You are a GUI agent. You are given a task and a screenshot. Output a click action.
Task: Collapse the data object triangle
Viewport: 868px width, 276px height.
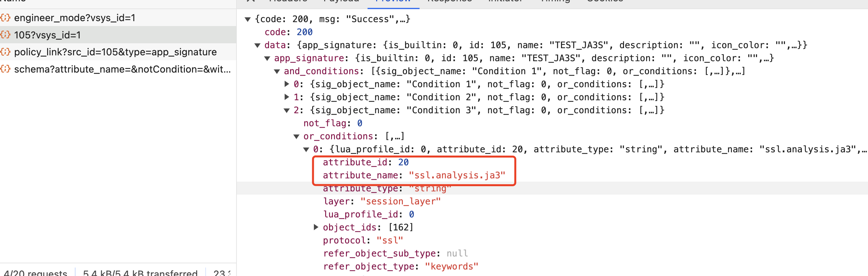[x=257, y=45]
